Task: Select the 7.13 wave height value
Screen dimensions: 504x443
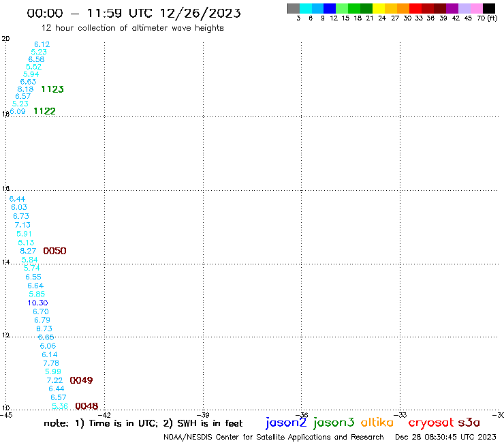Action: point(22,225)
